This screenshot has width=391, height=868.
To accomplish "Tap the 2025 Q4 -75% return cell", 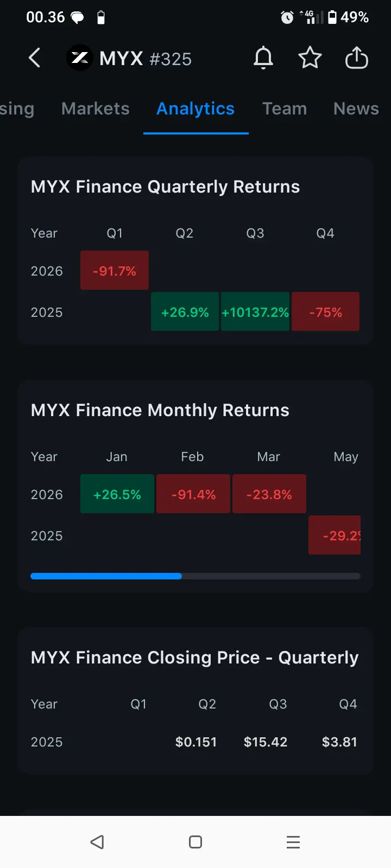I will tap(325, 312).
